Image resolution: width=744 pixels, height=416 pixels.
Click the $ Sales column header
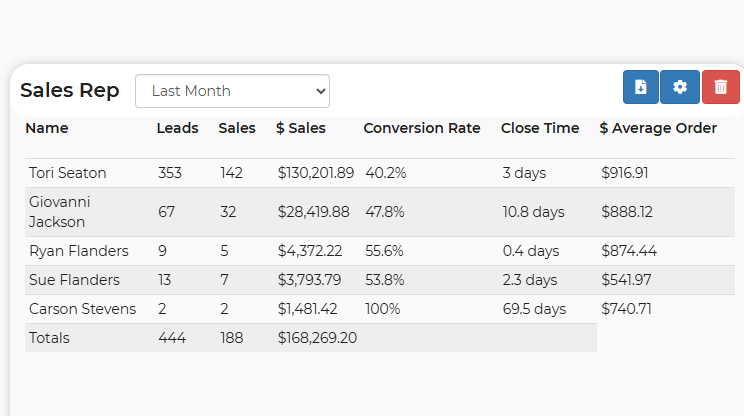tap(301, 128)
